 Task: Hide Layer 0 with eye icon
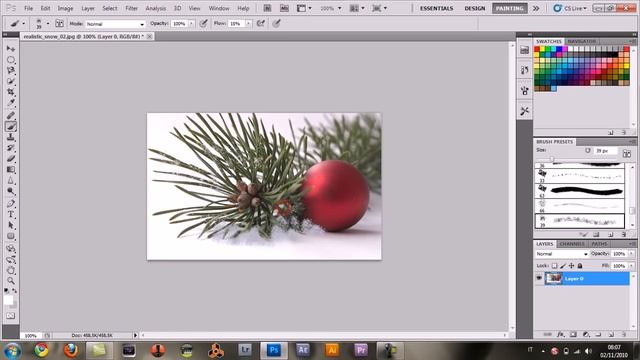click(539, 278)
